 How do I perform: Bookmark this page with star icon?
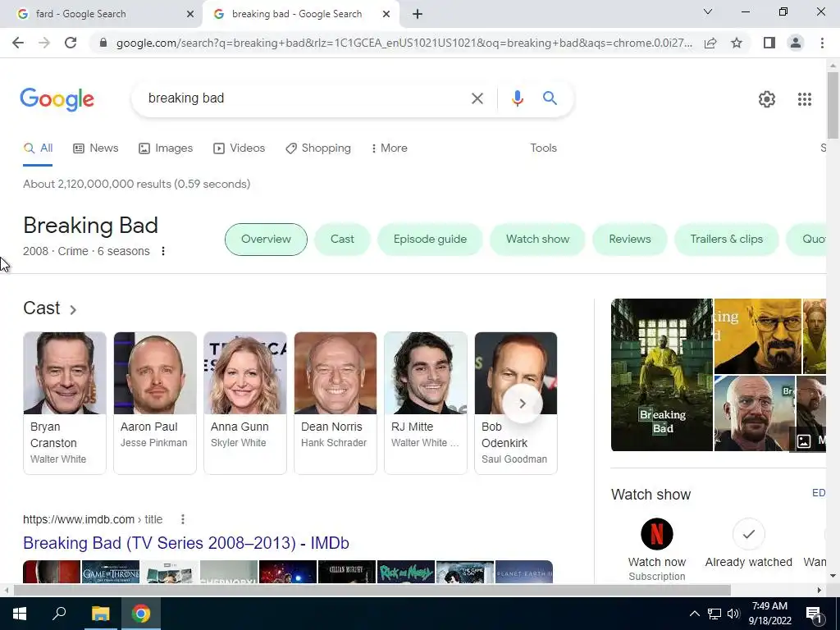click(x=737, y=43)
